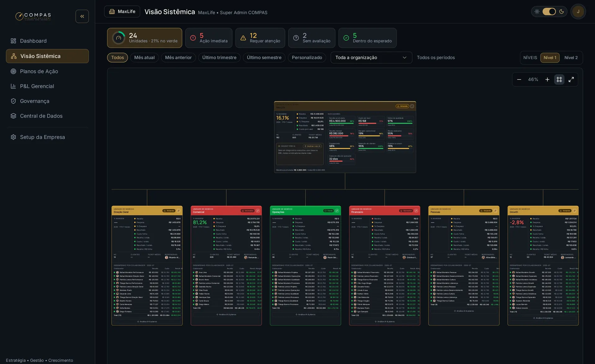The image size is (595, 364).
Task: Zoom in the canvas with plus
Action: pos(547,80)
